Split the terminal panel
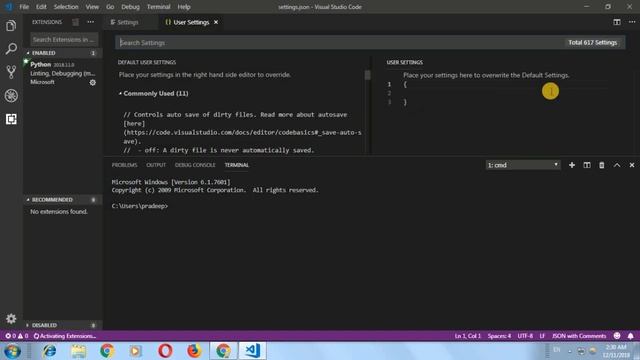Image resolution: width=640 pixels, height=360 pixels. [587, 165]
